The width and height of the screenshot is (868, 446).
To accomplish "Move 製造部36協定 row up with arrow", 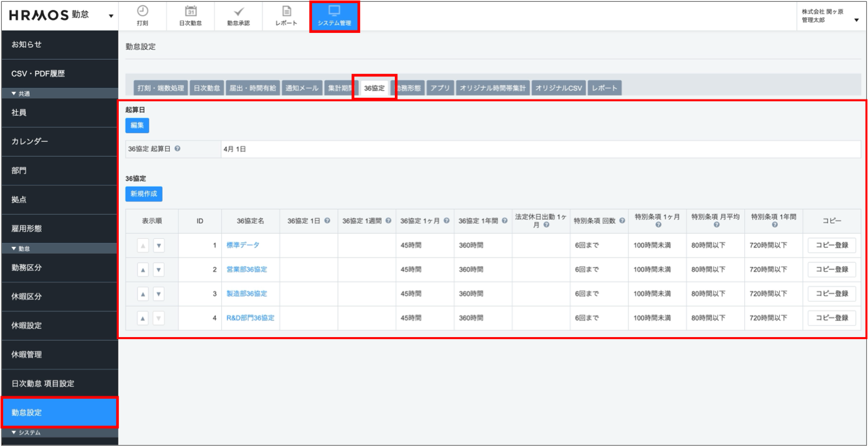I will [143, 294].
